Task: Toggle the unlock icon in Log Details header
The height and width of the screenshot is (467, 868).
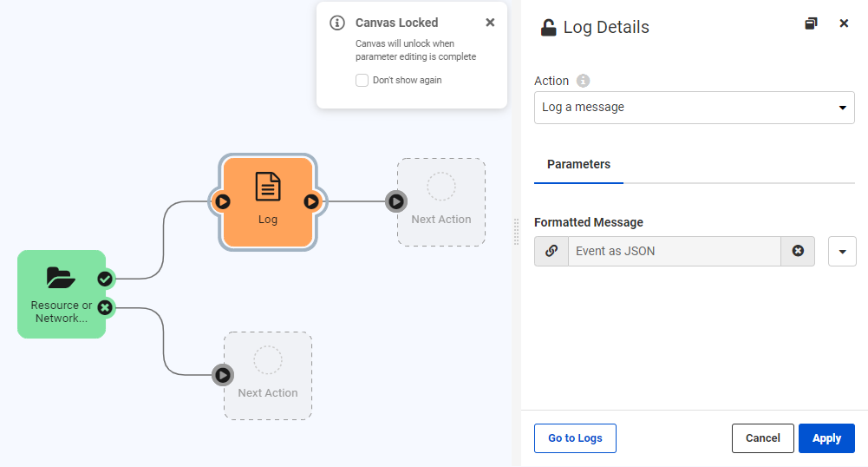Action: point(548,27)
